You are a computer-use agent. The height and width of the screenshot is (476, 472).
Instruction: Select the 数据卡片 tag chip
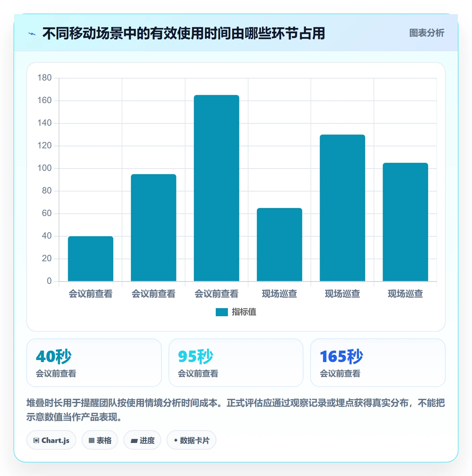[x=191, y=440]
